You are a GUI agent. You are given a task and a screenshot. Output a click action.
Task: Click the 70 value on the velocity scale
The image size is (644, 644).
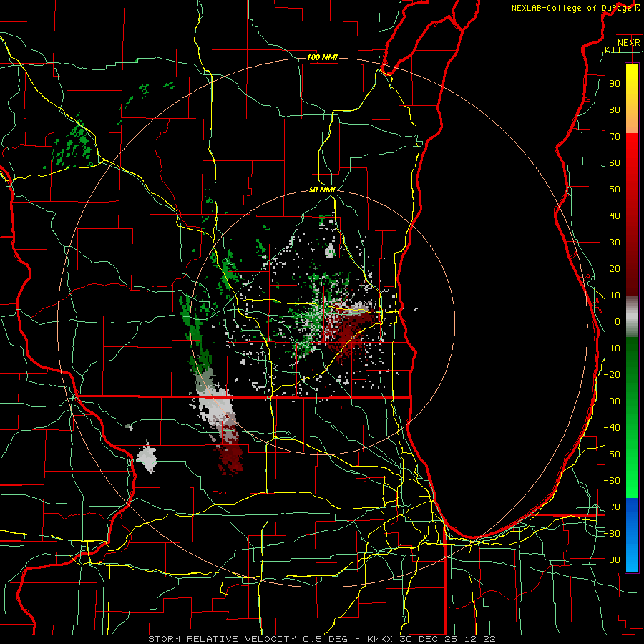[615, 137]
